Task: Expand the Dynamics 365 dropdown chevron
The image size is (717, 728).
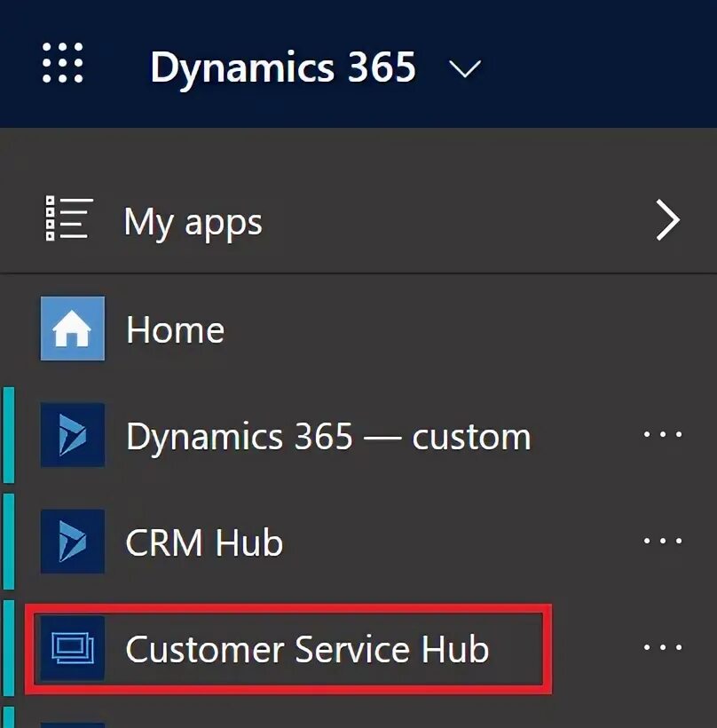Action: pos(465,69)
